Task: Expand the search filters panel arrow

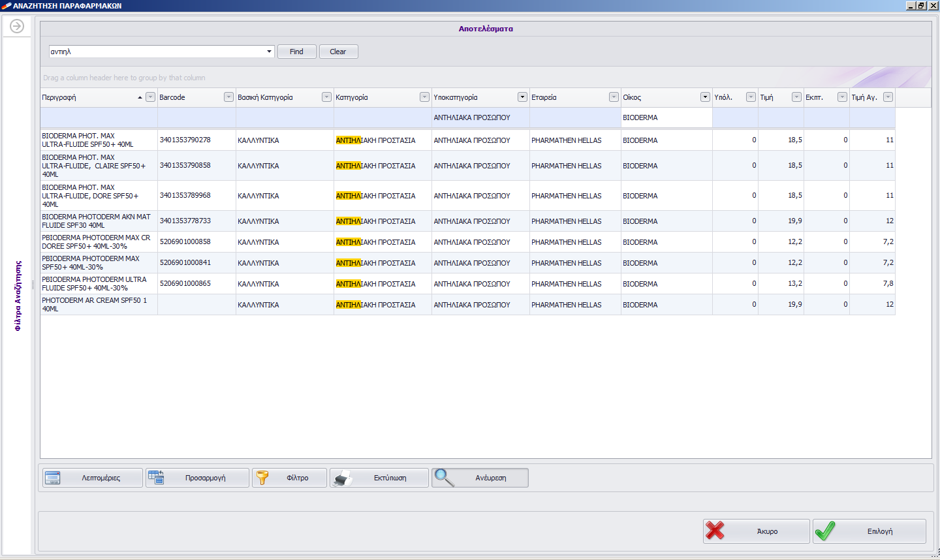Action: [17, 26]
